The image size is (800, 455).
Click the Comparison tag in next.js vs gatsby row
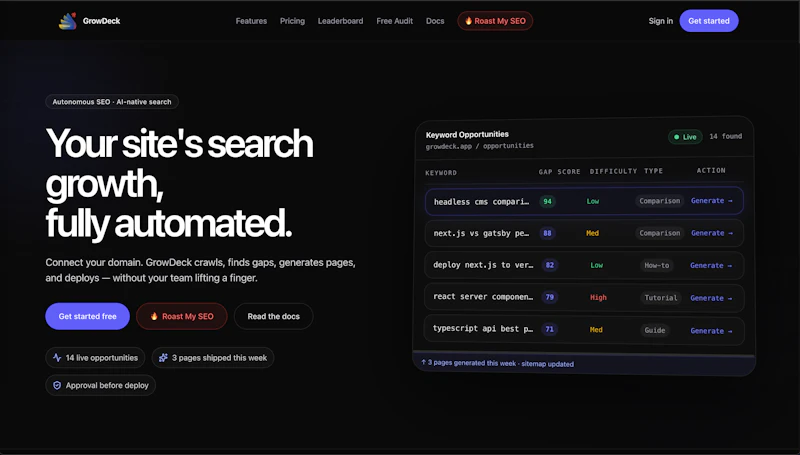(660, 233)
